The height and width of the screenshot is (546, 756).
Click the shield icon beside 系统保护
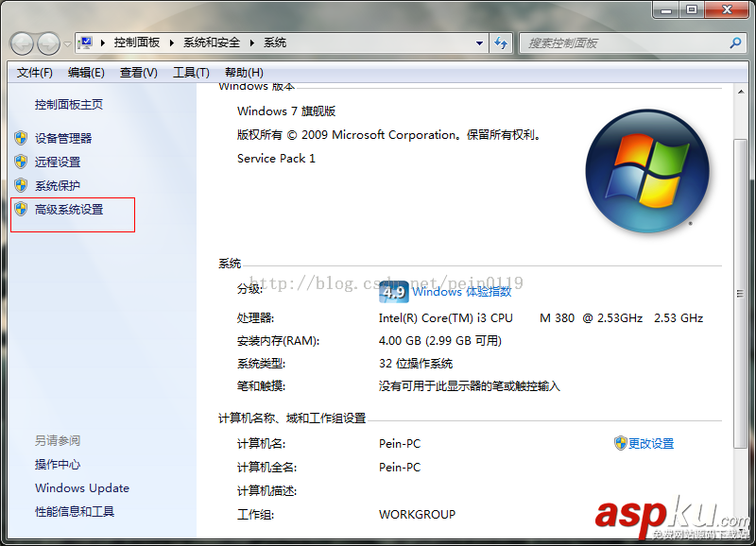click(x=21, y=185)
